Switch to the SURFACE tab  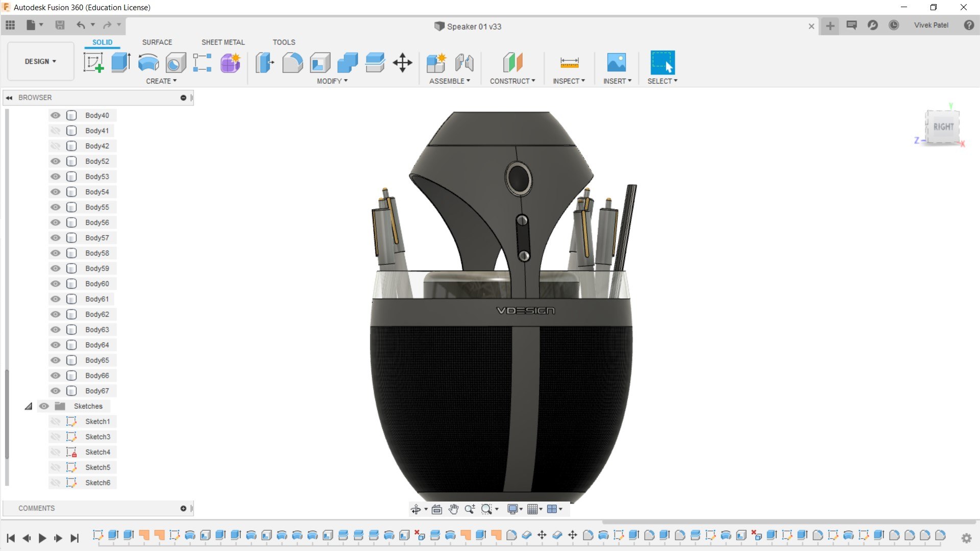click(157, 42)
